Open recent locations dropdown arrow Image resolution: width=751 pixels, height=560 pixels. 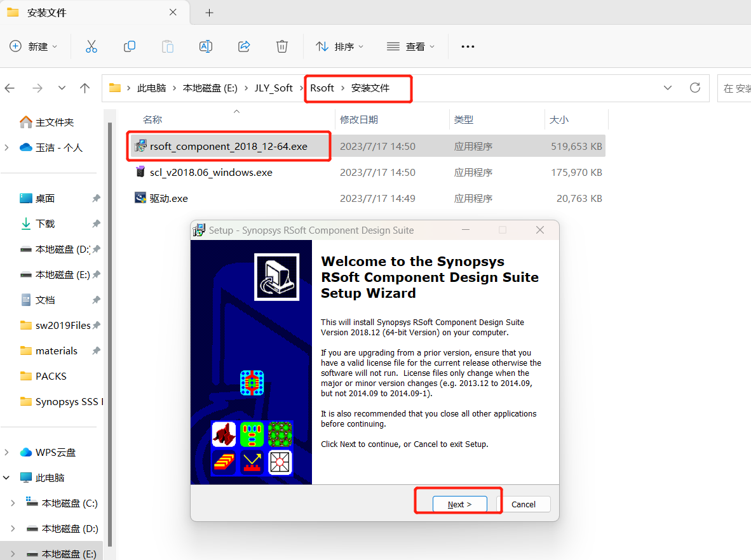[x=62, y=88]
